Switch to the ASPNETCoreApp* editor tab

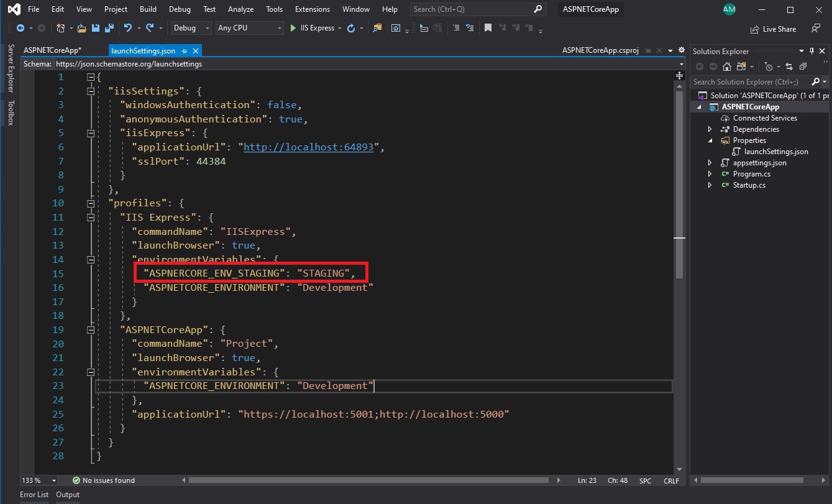pyautogui.click(x=52, y=51)
